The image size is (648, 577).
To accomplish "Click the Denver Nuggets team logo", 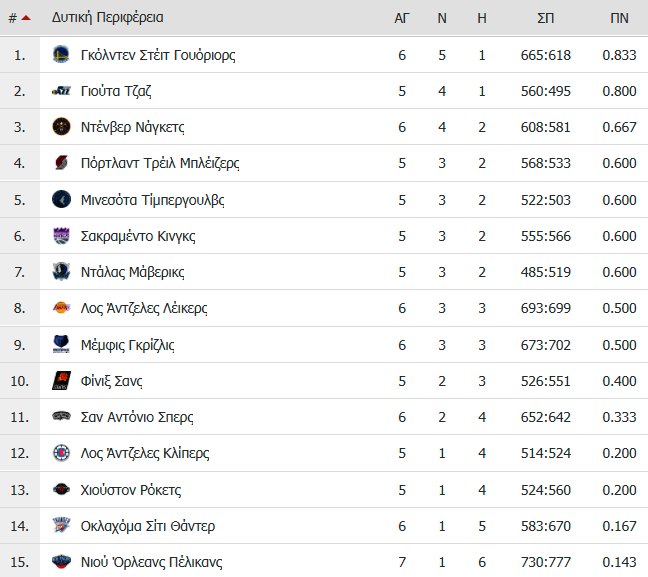I will tap(61, 126).
